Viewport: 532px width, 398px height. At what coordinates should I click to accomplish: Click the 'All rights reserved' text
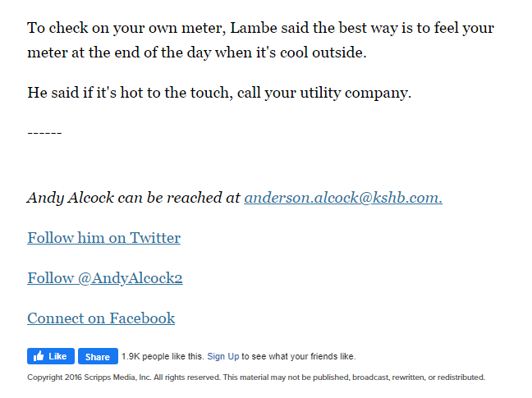point(186,377)
